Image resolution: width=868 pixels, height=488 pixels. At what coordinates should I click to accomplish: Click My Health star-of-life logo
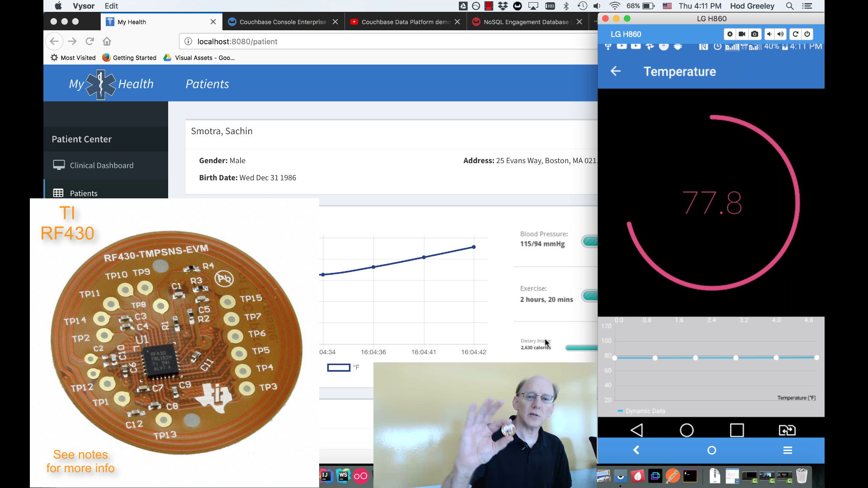point(101,84)
